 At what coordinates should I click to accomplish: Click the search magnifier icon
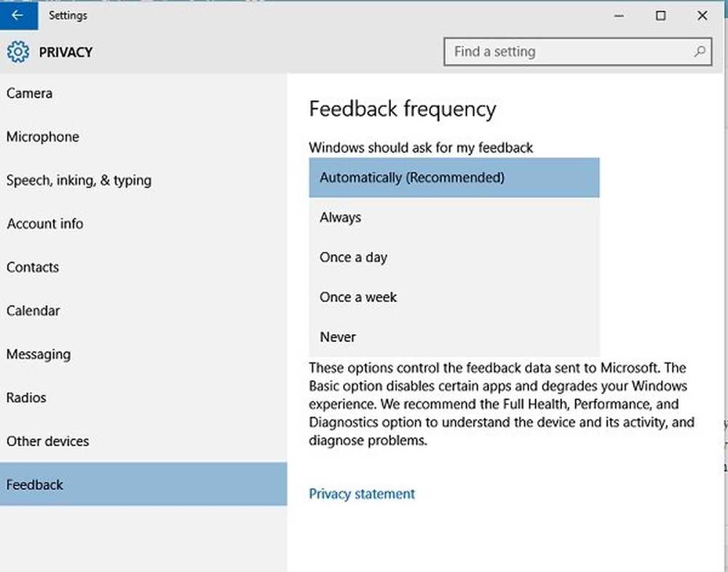tap(700, 52)
